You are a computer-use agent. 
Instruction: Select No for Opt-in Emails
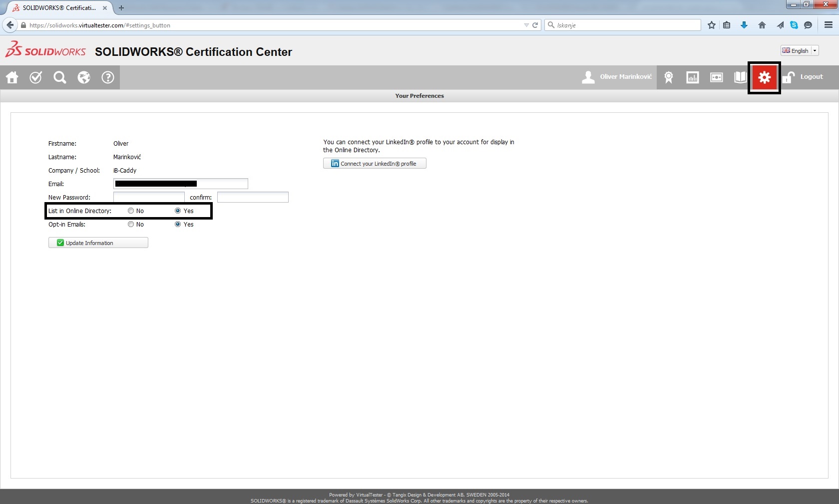(x=131, y=225)
